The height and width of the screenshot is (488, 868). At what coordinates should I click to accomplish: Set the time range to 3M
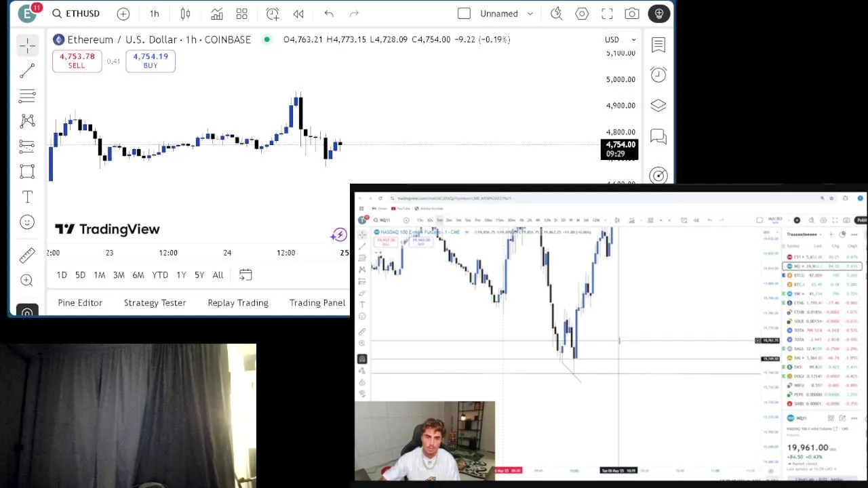119,274
